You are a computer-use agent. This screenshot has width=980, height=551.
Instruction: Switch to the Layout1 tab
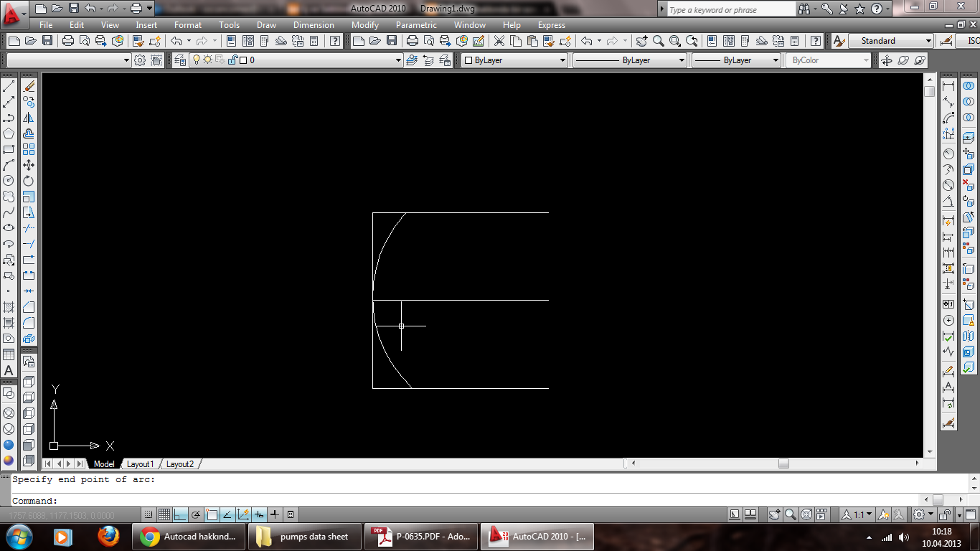(141, 464)
